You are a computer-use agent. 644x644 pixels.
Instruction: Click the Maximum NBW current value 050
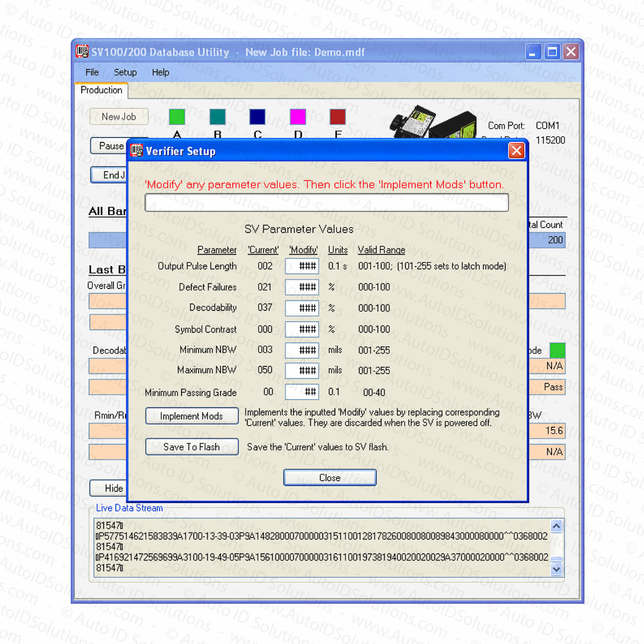click(x=265, y=370)
